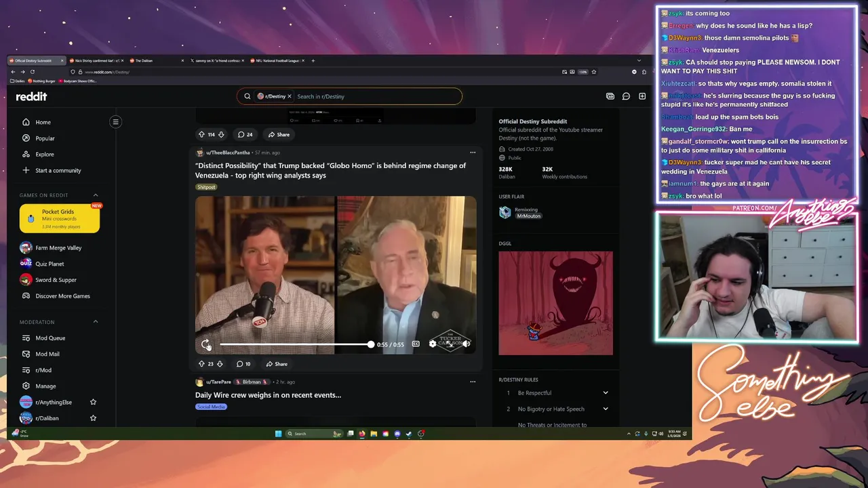Click the create post plus icon
Image resolution: width=868 pixels, height=488 pixels.
pos(642,96)
